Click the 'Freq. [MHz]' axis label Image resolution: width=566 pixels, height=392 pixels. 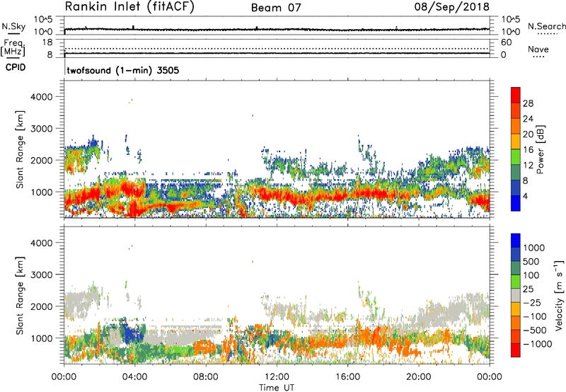(x=13, y=47)
